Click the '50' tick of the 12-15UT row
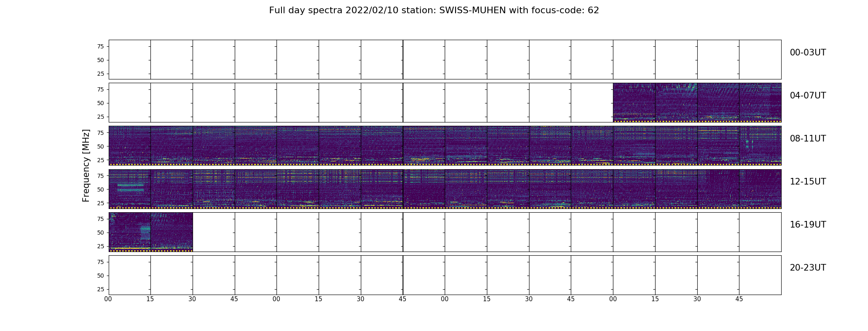 (100, 189)
